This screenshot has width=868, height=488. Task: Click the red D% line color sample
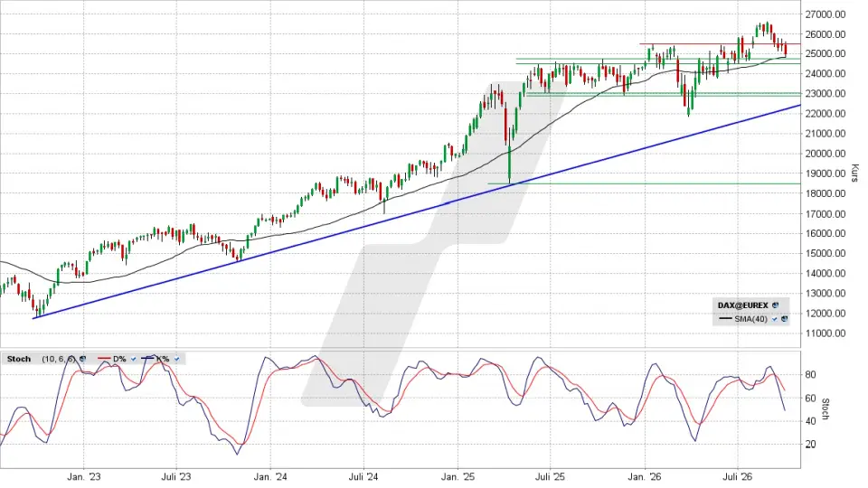[104, 359]
